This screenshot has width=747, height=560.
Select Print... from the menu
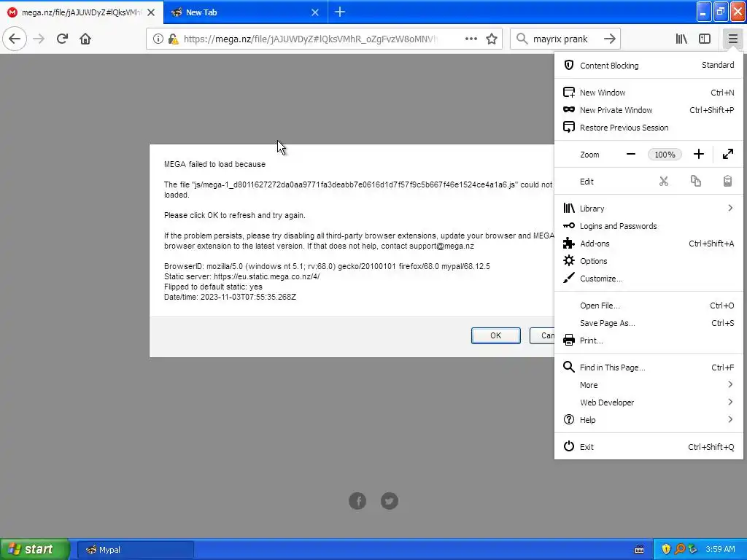coord(649,341)
